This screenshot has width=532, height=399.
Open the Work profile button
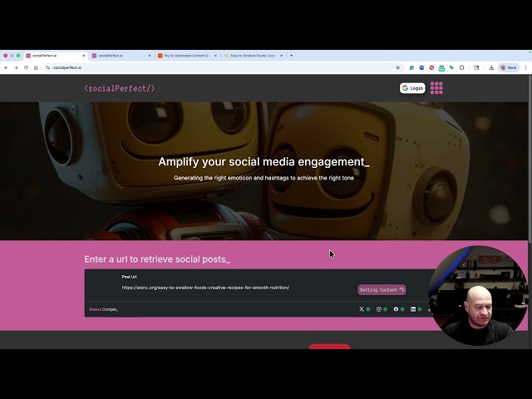pos(509,67)
